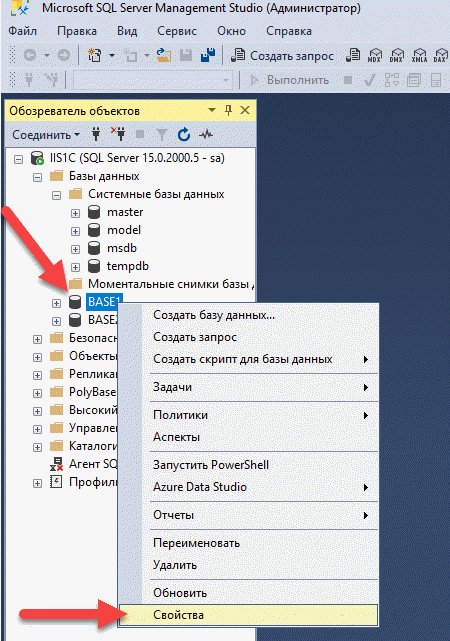Open the Правка menu

coord(77,31)
